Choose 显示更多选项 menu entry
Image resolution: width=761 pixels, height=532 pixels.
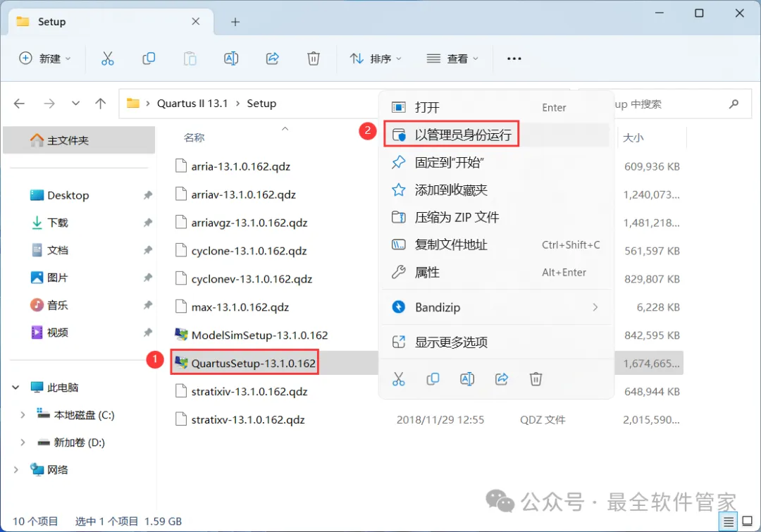pos(496,342)
